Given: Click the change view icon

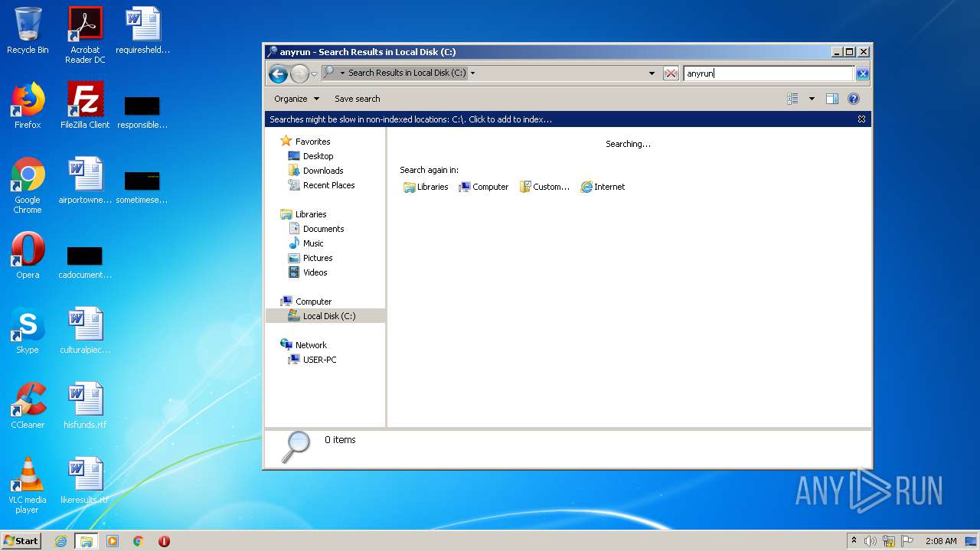Looking at the screenshot, I should pos(792,99).
